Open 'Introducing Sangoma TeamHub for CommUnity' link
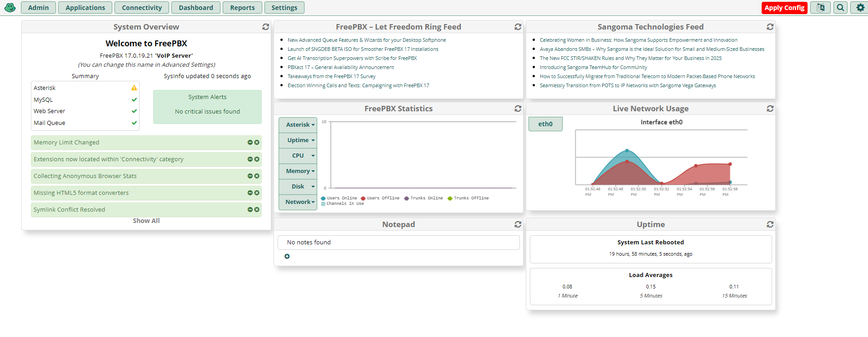The width and height of the screenshot is (868, 337). pyautogui.click(x=594, y=67)
